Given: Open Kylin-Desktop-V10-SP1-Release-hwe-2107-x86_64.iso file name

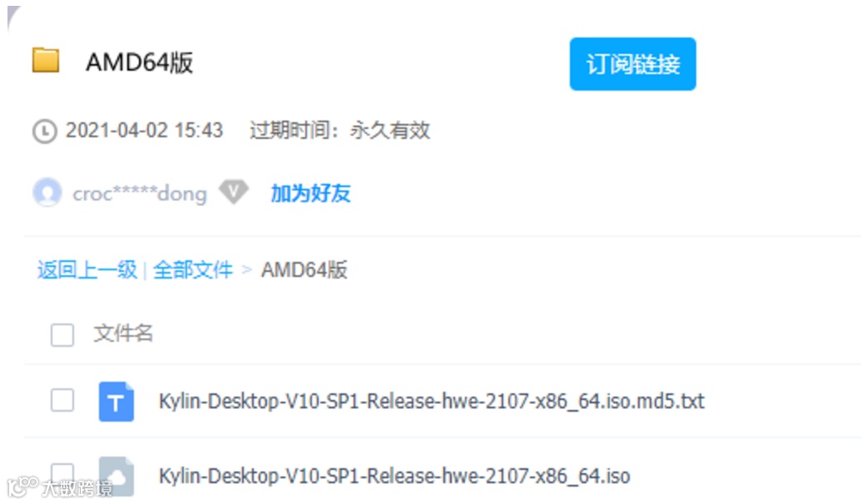Looking at the screenshot, I should pyautogui.click(x=394, y=476).
